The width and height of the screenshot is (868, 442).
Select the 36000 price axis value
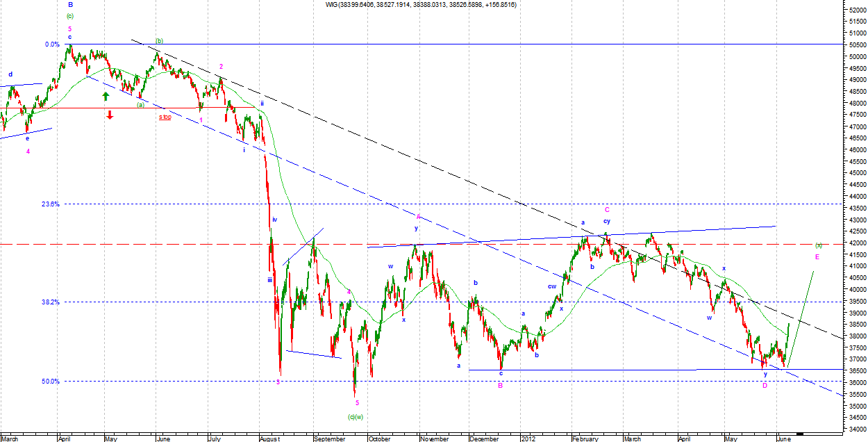point(853,383)
